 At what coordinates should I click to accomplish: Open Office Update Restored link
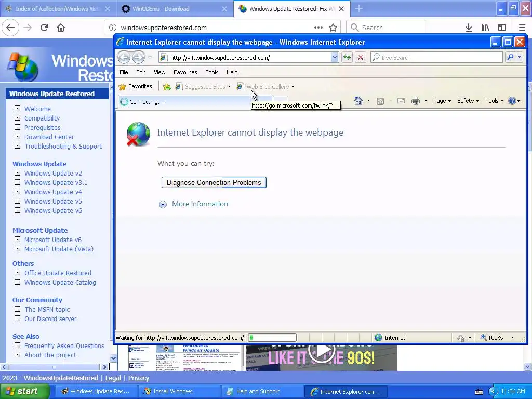pyautogui.click(x=58, y=273)
